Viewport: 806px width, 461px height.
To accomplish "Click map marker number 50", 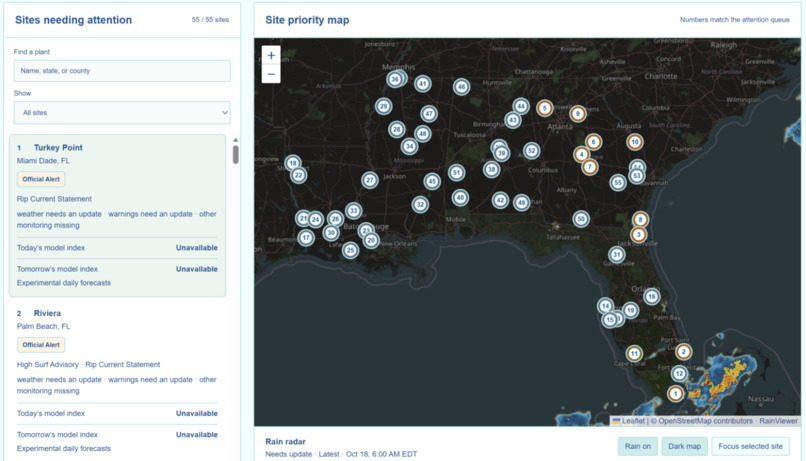I will pos(581,219).
